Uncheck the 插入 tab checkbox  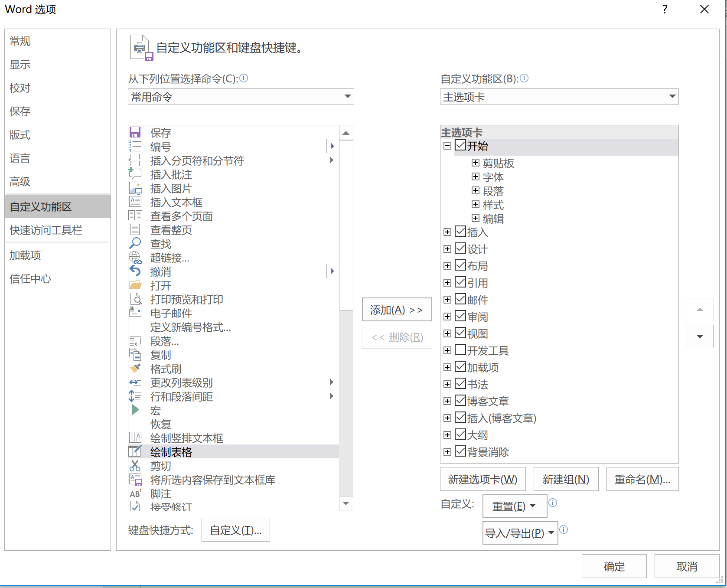pyautogui.click(x=460, y=231)
